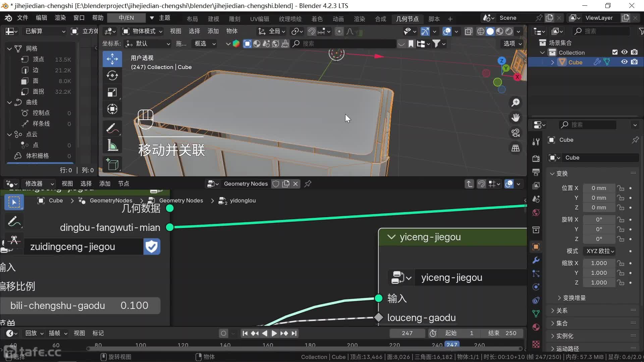This screenshot has height=362, width=644.
Task: Select the Measure tool
Action: (112, 145)
